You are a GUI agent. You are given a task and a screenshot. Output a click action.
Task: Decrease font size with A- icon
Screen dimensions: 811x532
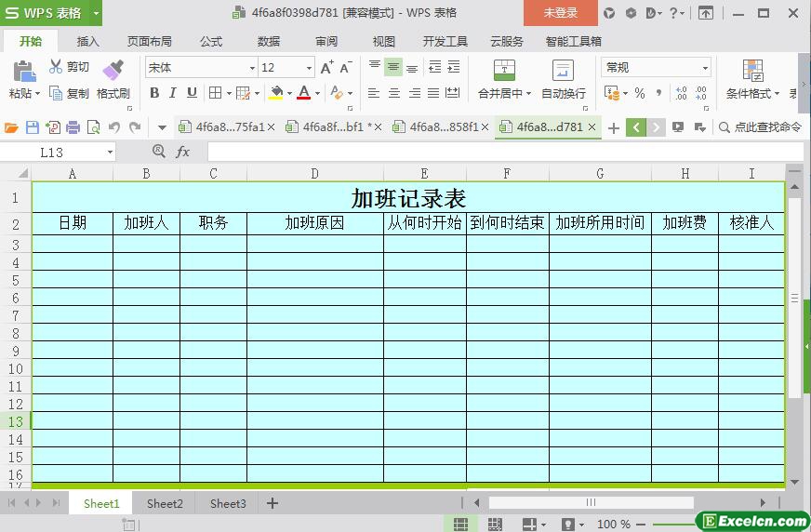(346, 67)
